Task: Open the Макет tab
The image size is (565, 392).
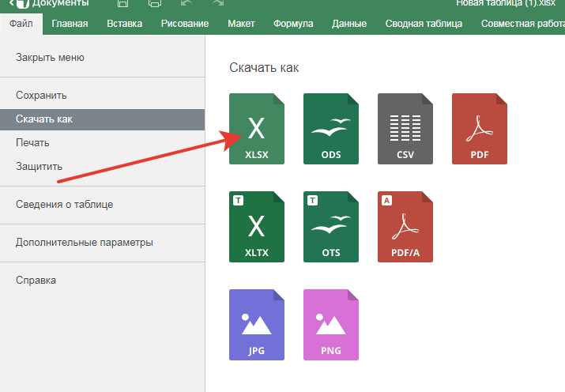Action: tap(241, 24)
